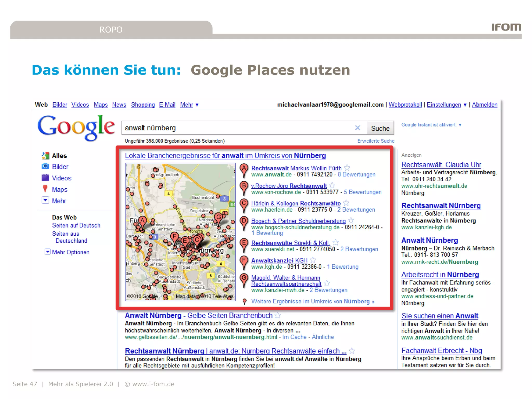Select Videos text in left sidebar

click(62, 178)
